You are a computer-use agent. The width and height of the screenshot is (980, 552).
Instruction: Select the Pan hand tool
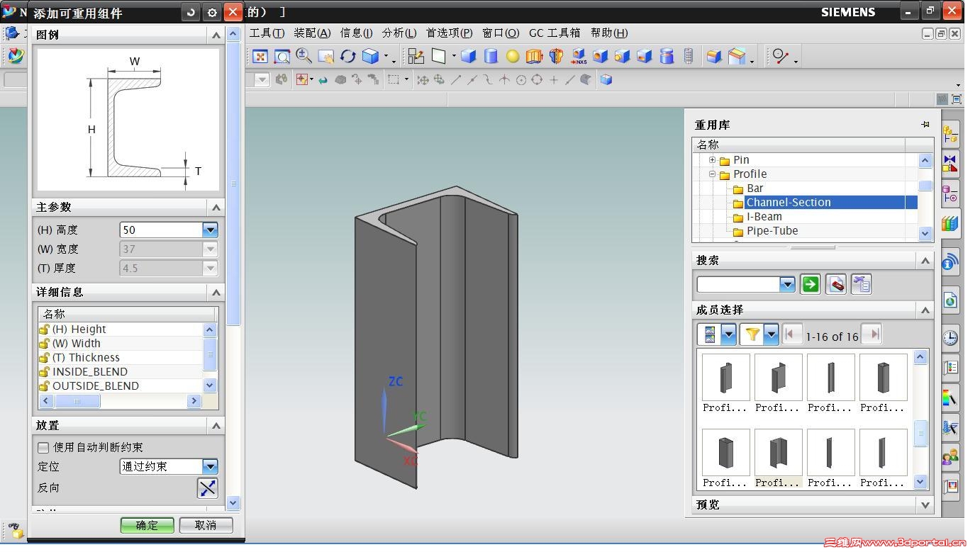coord(325,57)
